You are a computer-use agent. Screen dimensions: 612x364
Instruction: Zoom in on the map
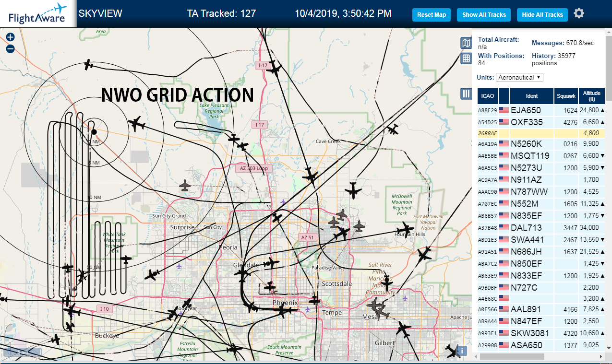click(10, 37)
